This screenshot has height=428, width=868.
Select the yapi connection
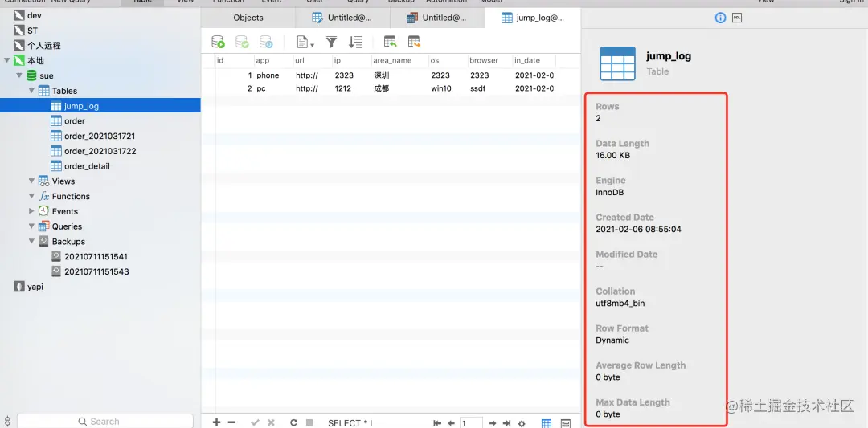[35, 287]
